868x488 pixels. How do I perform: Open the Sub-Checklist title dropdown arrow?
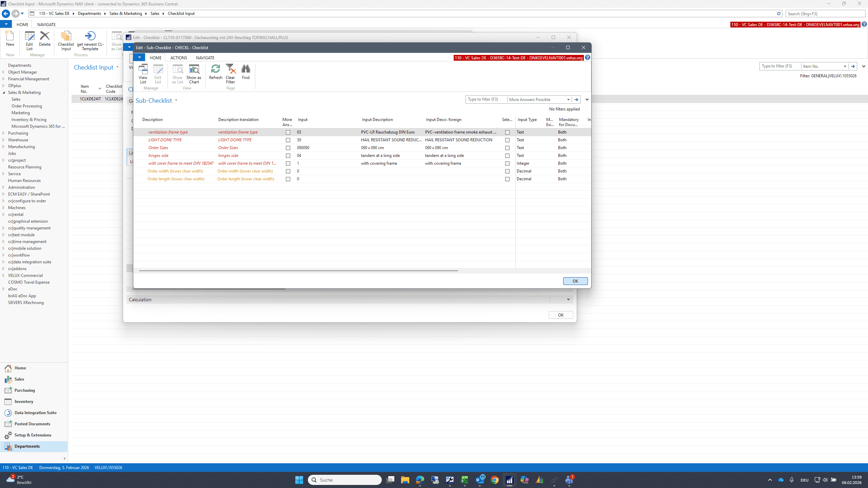pyautogui.click(x=176, y=100)
